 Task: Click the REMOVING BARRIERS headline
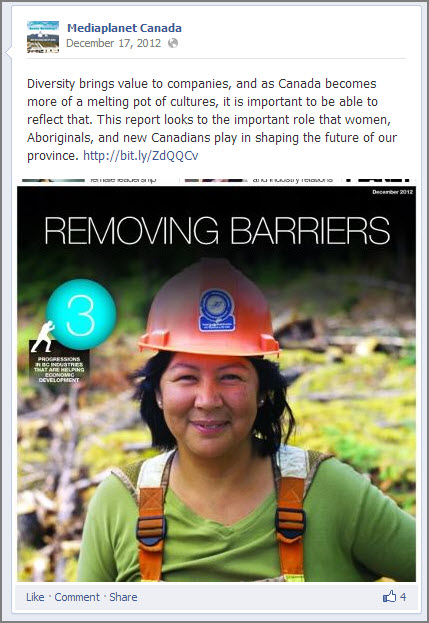(217, 230)
